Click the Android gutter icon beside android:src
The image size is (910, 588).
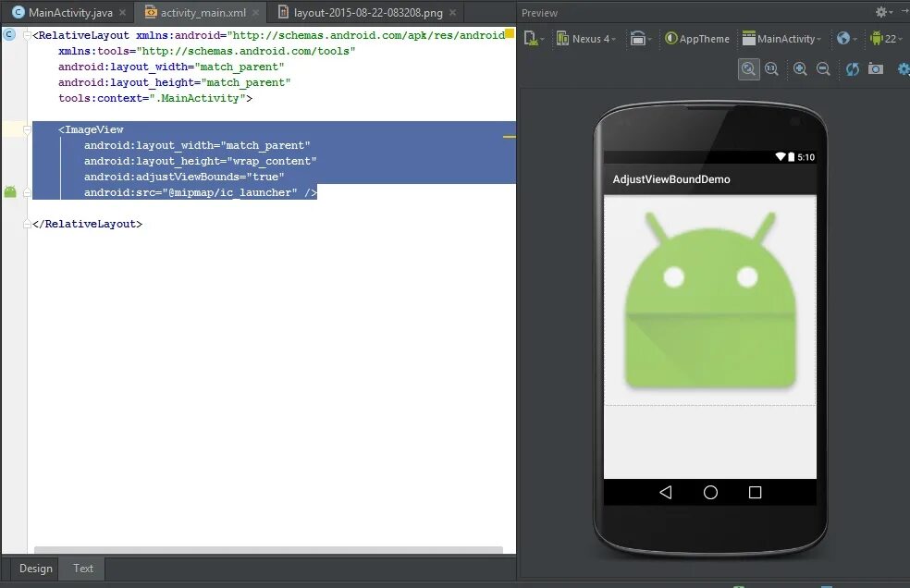click(x=10, y=191)
